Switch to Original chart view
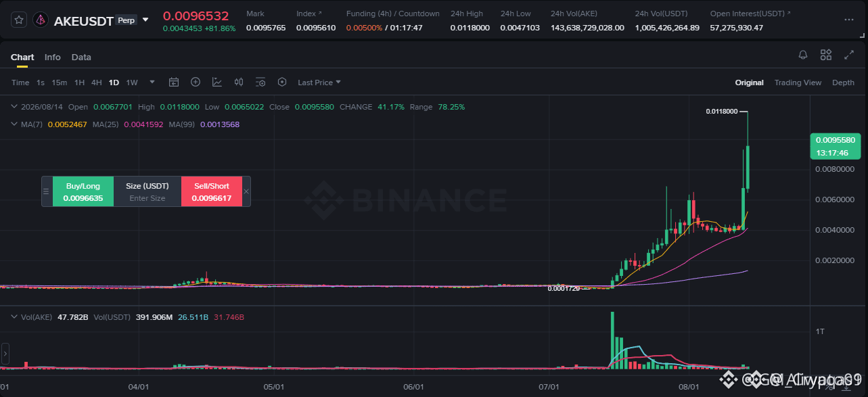Viewport: 868px width, 397px height. pos(750,83)
